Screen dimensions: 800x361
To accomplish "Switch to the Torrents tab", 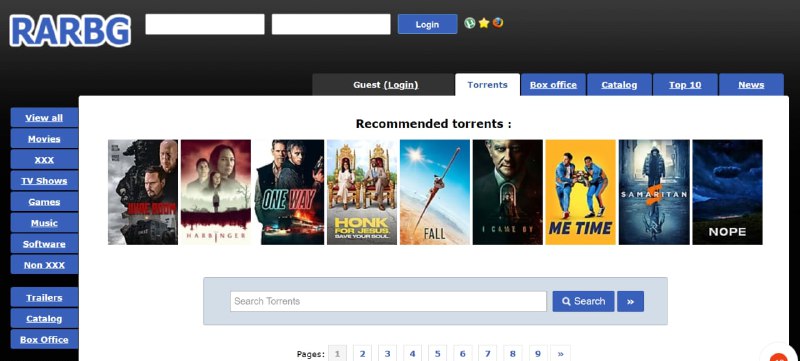I will (x=487, y=85).
